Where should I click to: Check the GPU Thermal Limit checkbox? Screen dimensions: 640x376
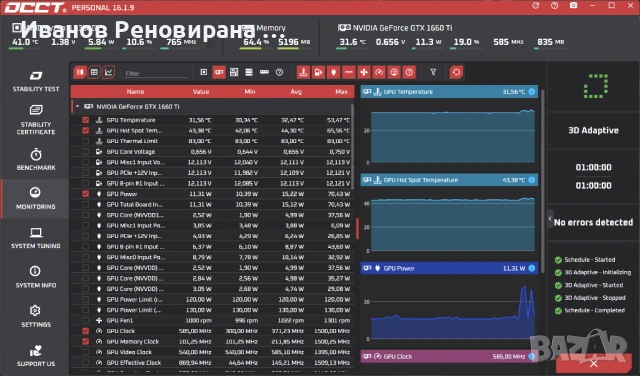coord(85,141)
